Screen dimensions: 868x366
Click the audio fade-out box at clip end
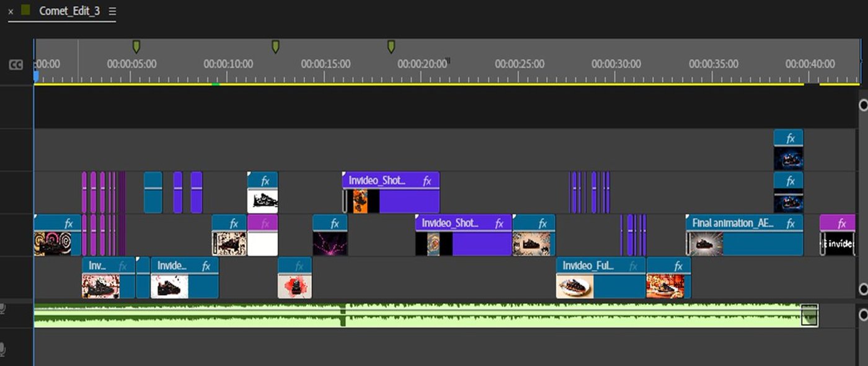pyautogui.click(x=810, y=315)
